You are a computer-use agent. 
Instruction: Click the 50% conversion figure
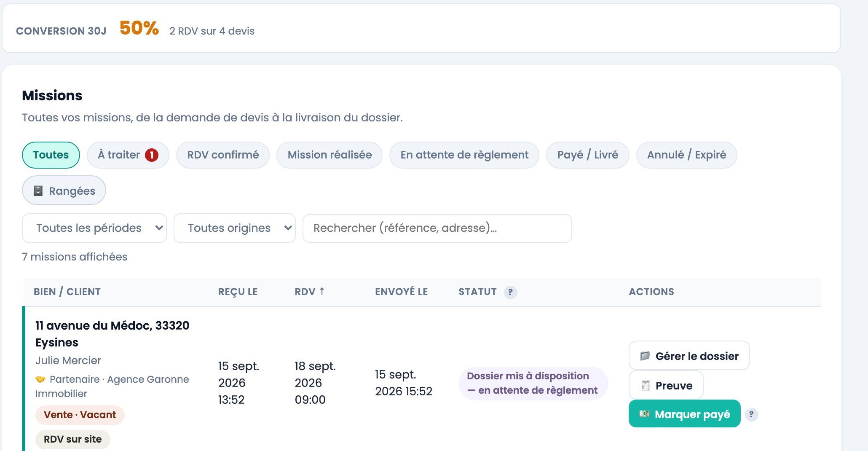tap(139, 28)
